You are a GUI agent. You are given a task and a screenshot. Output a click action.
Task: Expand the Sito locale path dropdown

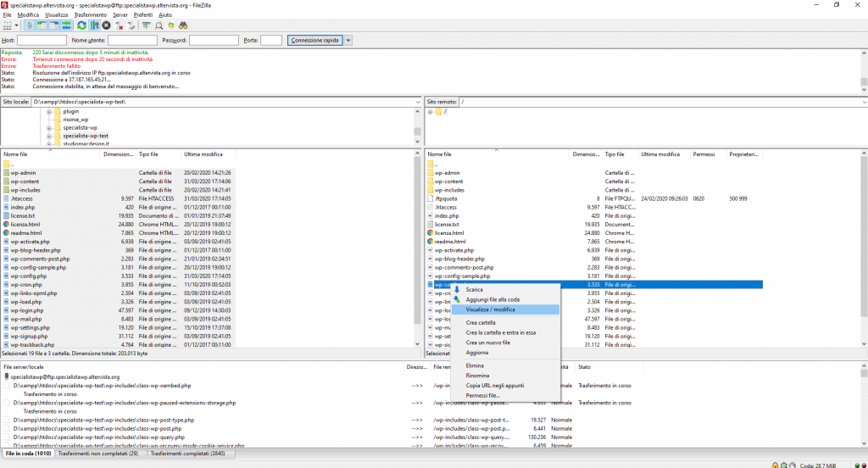(x=417, y=102)
